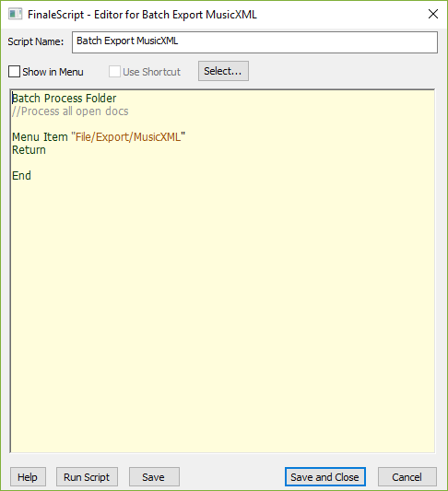
Task: Click the "File/Export/MusicXML" string in the script
Action: point(128,137)
